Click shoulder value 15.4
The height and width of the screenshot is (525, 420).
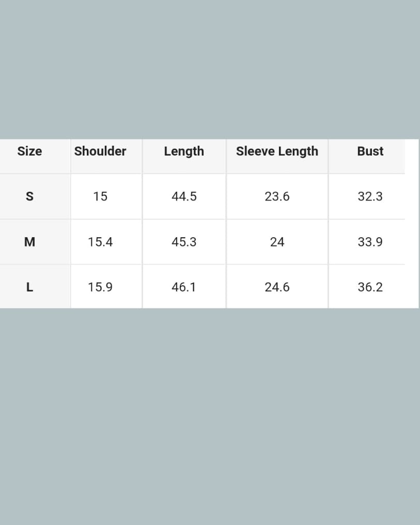click(100, 242)
